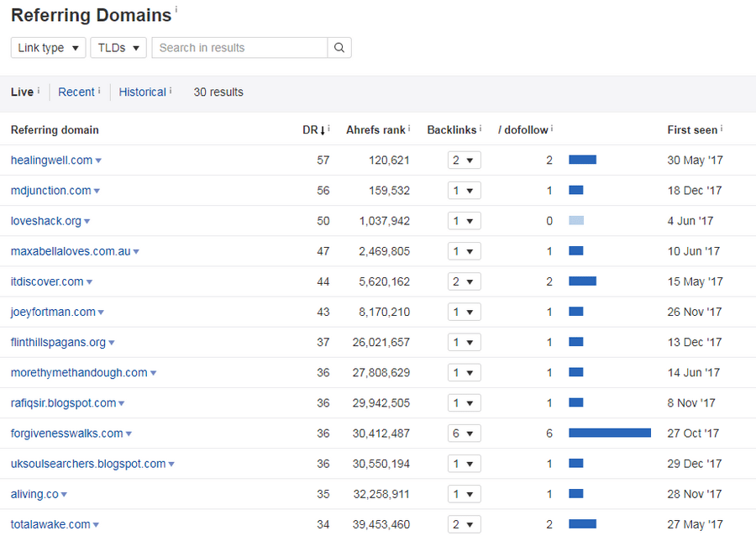Viewport: 756px width, 536px height.
Task: Open the maxabellaloves.com.au link
Action: [71, 251]
